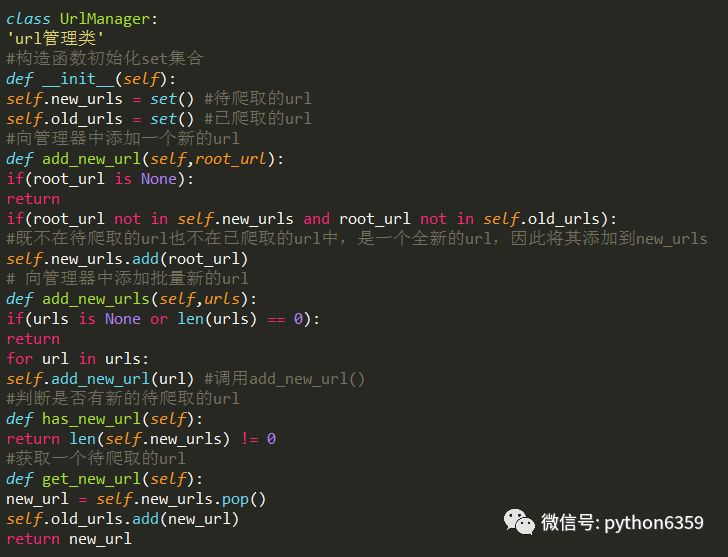Click the line 'def has_new_url(self):'
Image resolution: width=728 pixels, height=557 pixels.
(x=104, y=419)
